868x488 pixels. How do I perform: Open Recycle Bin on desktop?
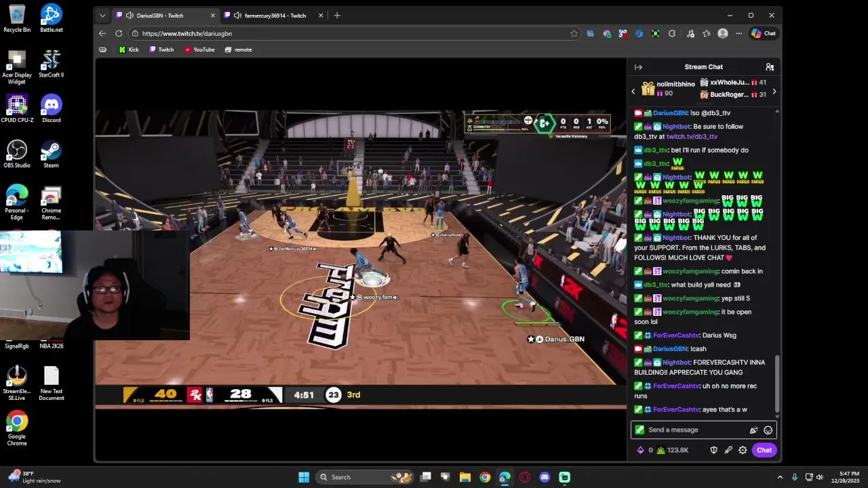17,18
